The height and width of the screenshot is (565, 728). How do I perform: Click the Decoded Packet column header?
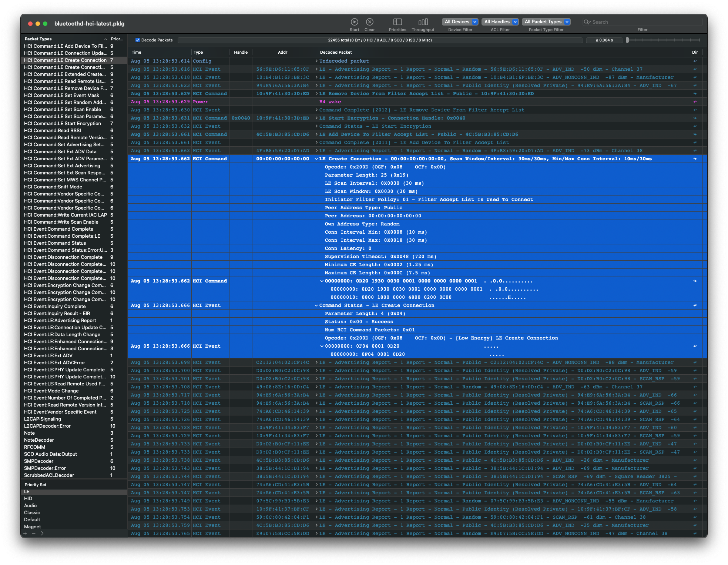coord(336,52)
